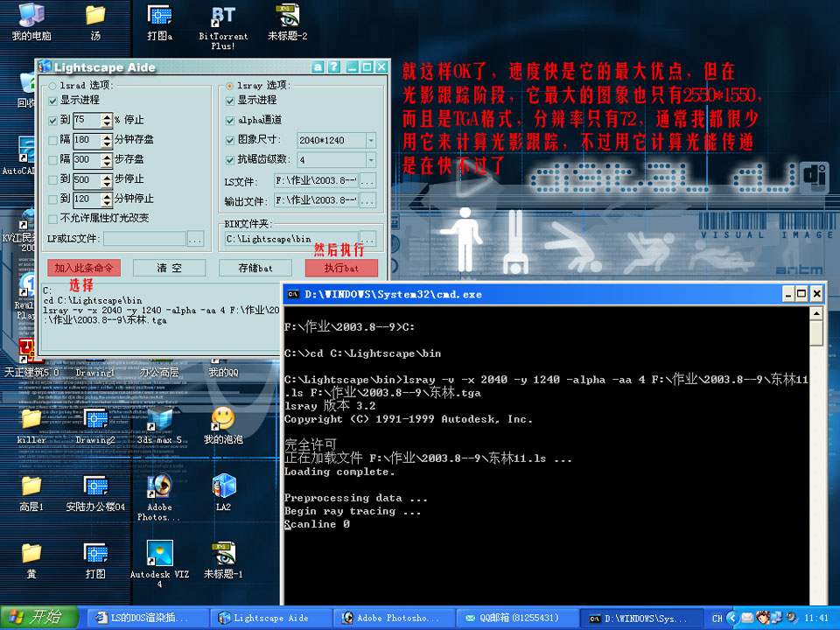Open the envelope mail tray icon
This screenshot has height=630, width=840.
747,618
